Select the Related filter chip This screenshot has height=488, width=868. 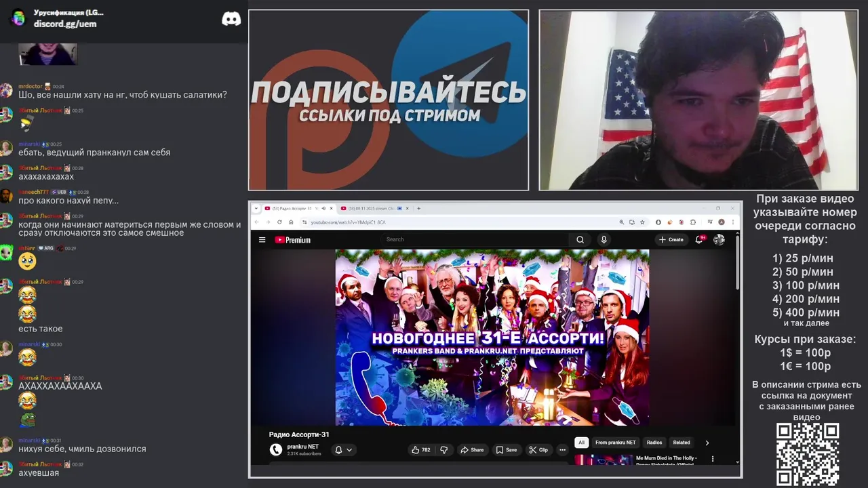[x=682, y=443]
